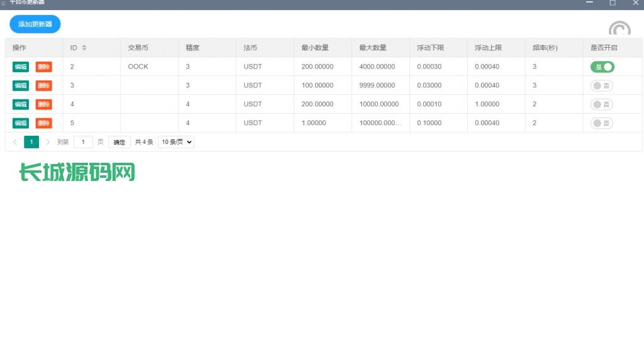The image size is (644, 362).
Task: Click the app icon in the title bar
Action: [4, 3]
